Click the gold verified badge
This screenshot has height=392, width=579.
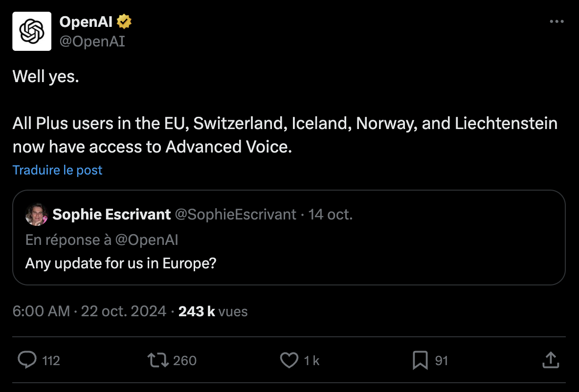[124, 22]
